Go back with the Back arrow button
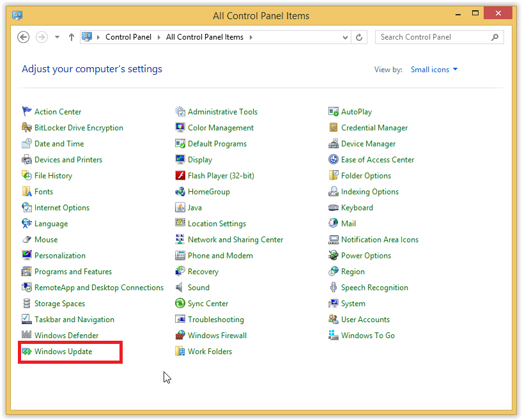Image resolution: width=522 pixels, height=420 pixels. coord(23,37)
